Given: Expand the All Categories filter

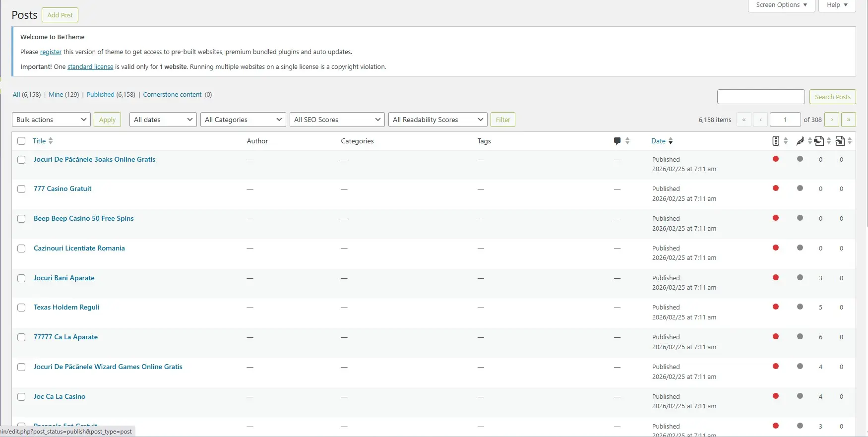Looking at the screenshot, I should [243, 120].
